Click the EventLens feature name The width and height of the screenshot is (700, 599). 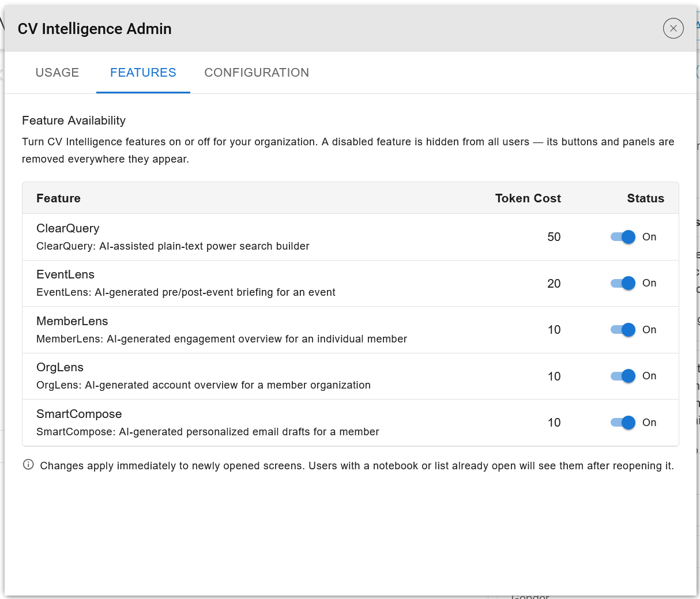coord(65,274)
